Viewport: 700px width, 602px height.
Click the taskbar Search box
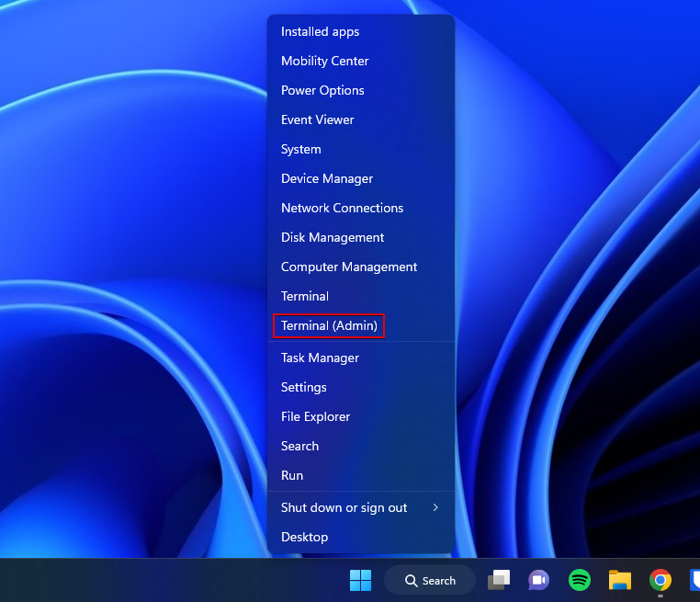[430, 581]
